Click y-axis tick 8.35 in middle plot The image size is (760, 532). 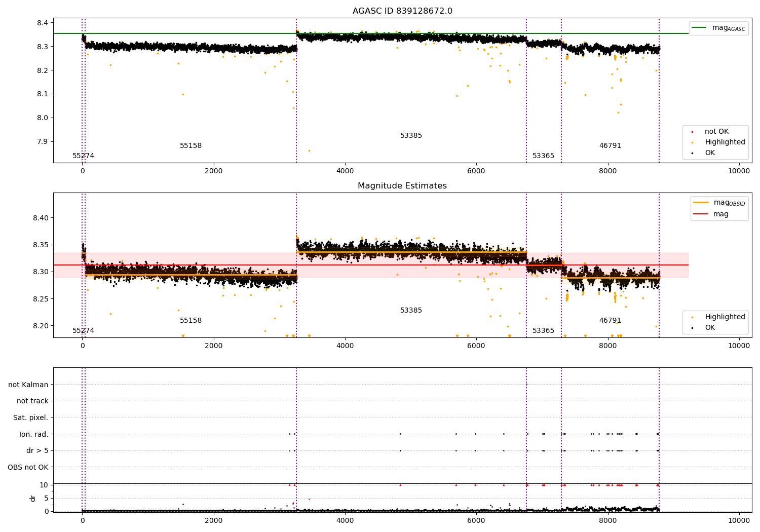(41, 245)
